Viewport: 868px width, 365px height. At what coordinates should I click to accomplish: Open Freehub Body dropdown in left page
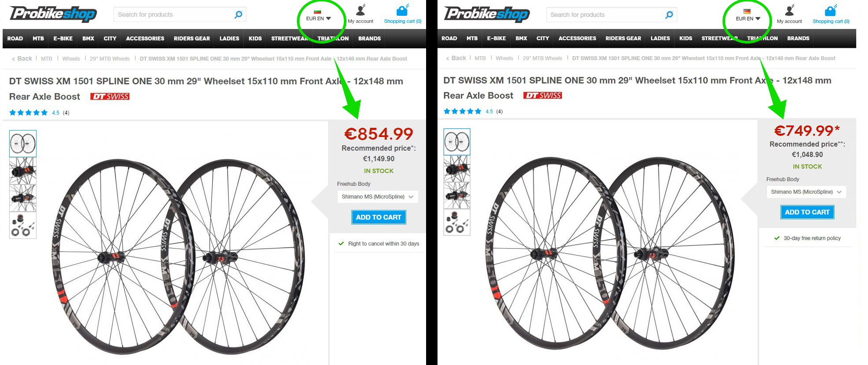pyautogui.click(x=378, y=197)
